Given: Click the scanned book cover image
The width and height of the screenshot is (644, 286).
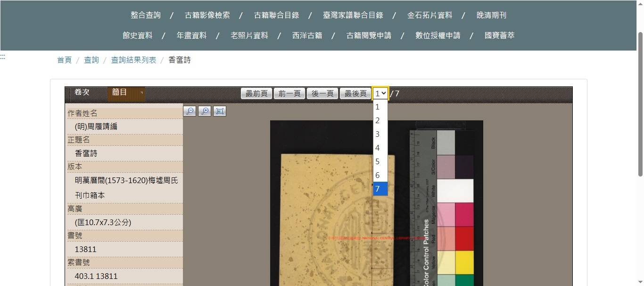Looking at the screenshot, I should tap(337, 217).
